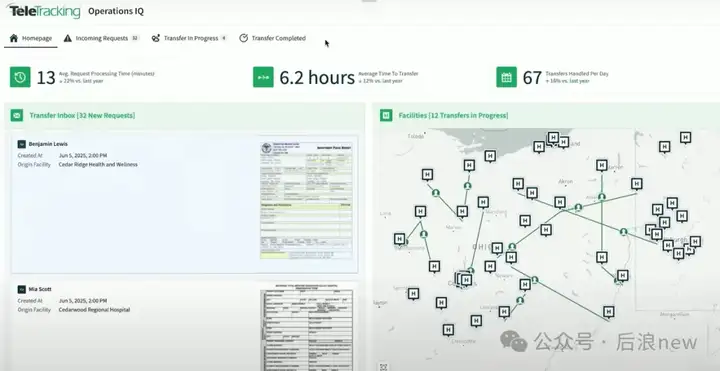The image size is (720, 371).
Task: Click the 6.2 hours average transfer value
Action: (x=317, y=78)
